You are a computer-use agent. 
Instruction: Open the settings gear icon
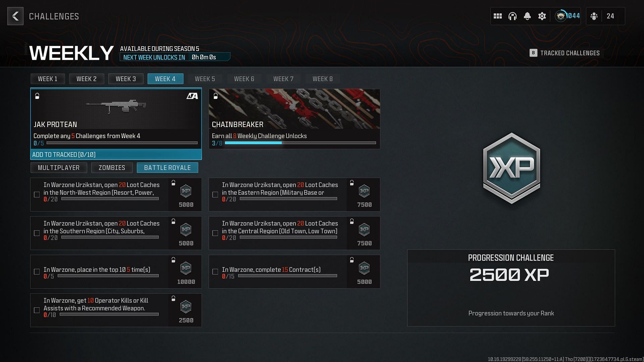(542, 16)
